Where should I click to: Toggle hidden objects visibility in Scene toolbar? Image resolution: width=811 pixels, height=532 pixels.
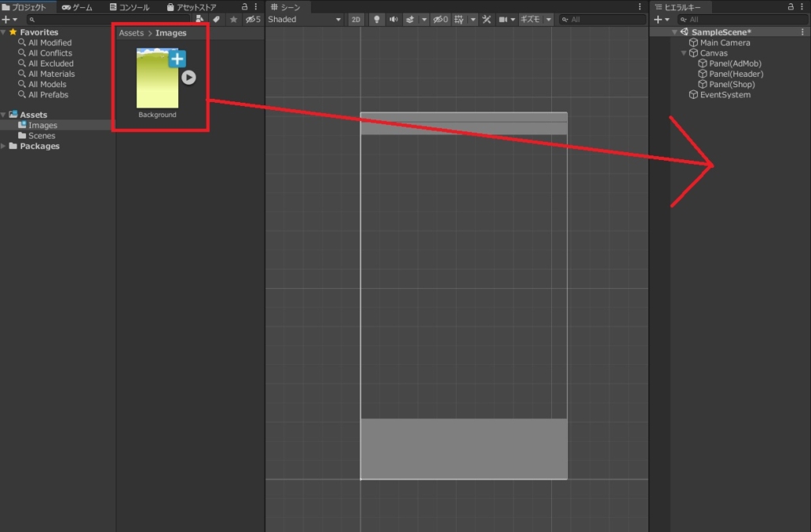click(440, 19)
